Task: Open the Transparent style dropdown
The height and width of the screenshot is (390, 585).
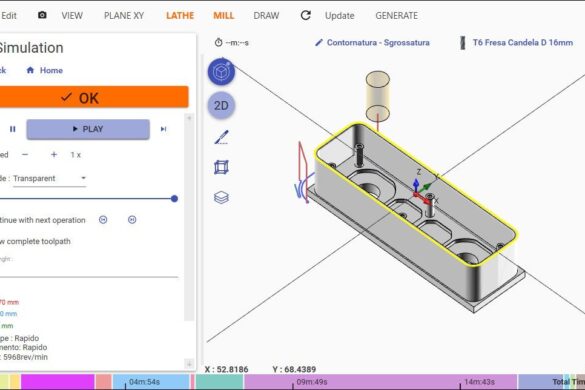Action: tap(49, 178)
